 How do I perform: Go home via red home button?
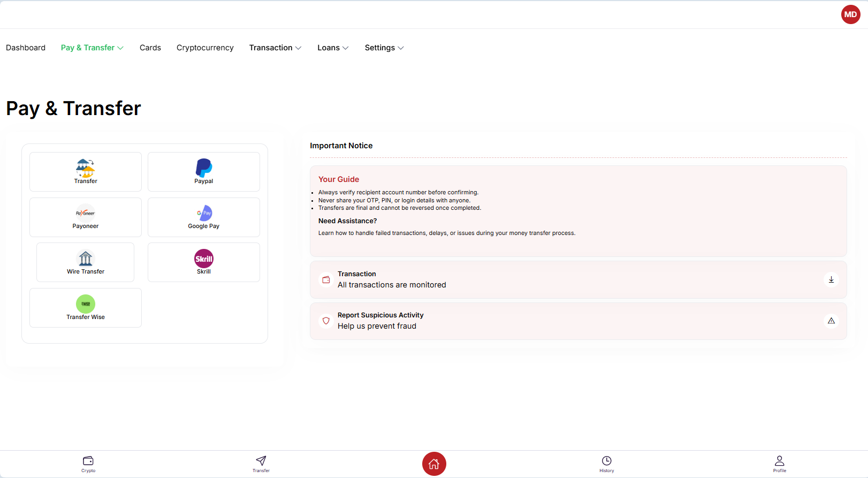click(x=434, y=464)
